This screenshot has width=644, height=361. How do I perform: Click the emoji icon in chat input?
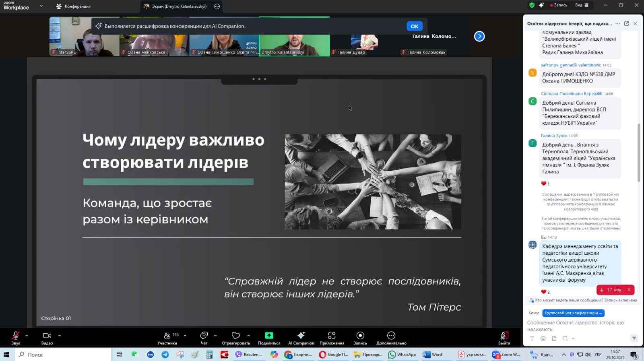coord(543,338)
